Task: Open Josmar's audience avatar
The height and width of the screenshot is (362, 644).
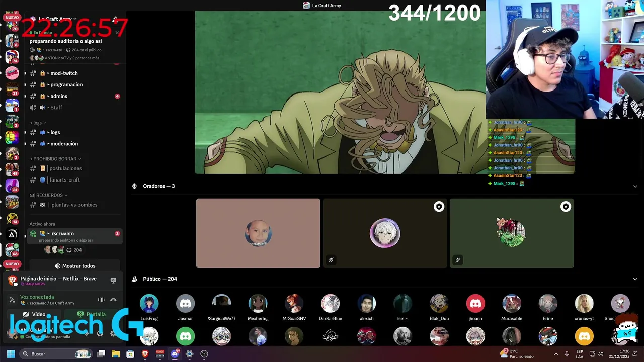Action: [x=185, y=303]
